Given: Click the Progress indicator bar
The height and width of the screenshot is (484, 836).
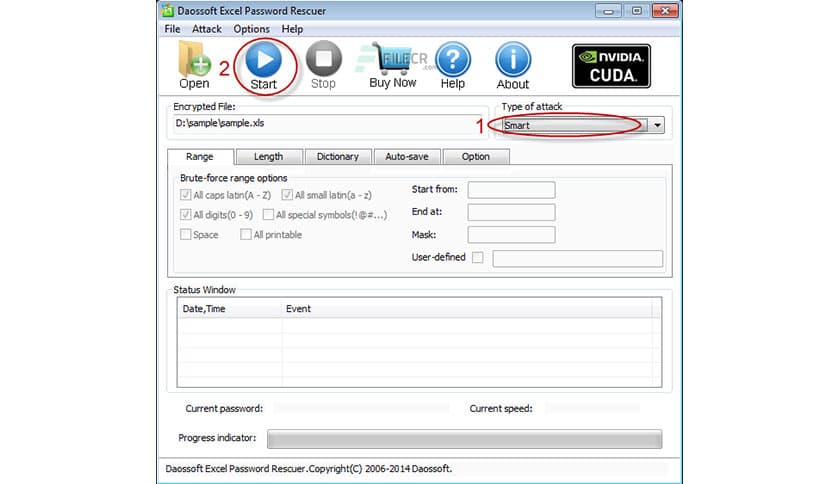Looking at the screenshot, I should [x=464, y=439].
